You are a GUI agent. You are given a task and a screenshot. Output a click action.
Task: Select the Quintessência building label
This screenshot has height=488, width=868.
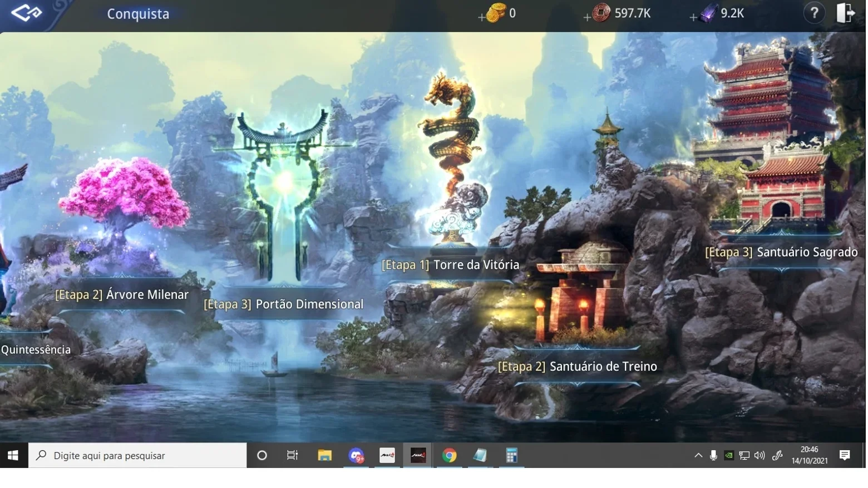pos(36,349)
